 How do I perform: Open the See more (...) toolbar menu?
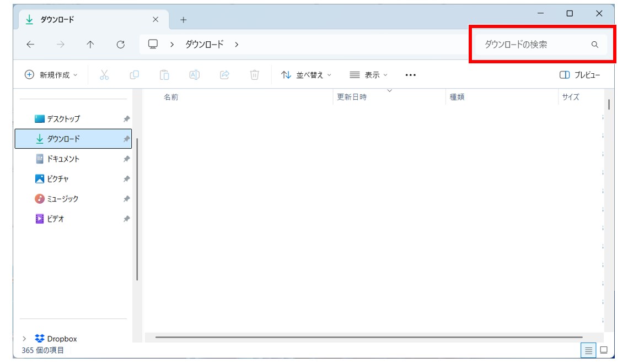pyautogui.click(x=410, y=75)
